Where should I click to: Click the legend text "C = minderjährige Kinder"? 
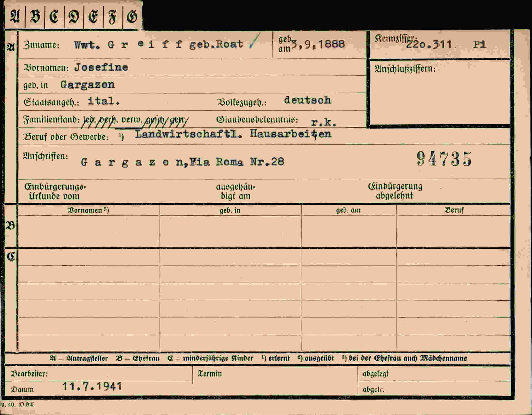pos(211,358)
